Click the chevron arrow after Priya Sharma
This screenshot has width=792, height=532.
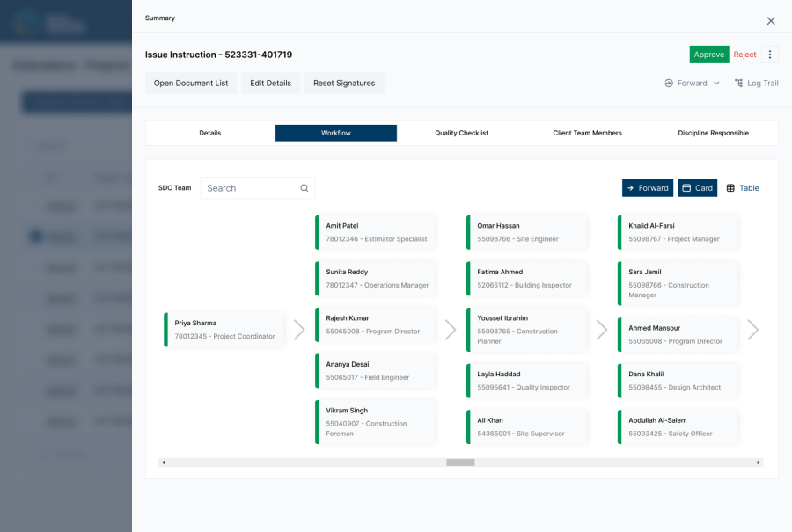click(x=299, y=330)
